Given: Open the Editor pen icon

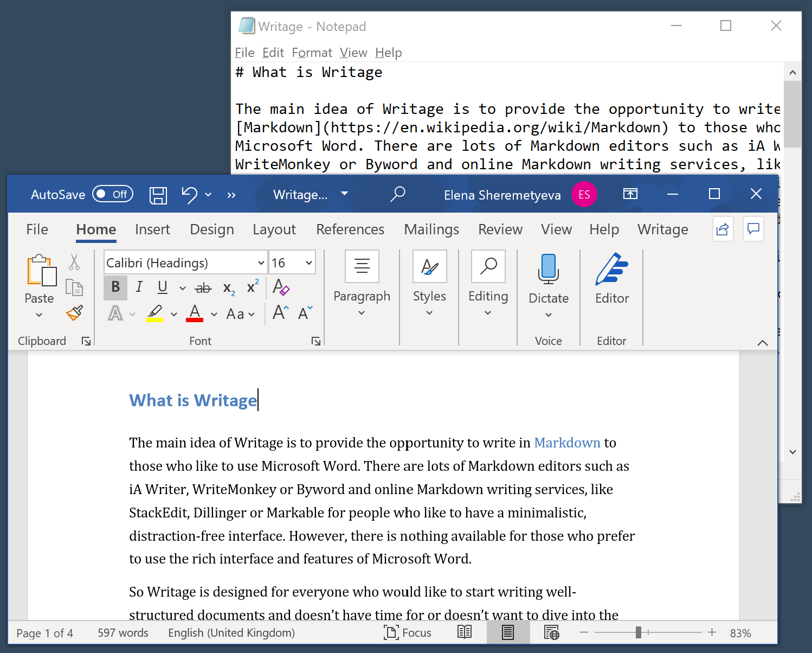Looking at the screenshot, I should click(611, 269).
